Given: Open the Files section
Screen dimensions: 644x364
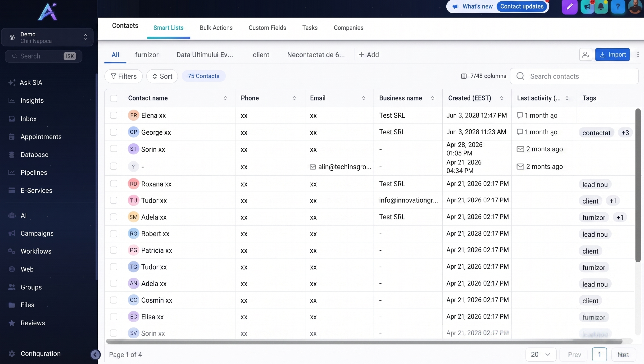Looking at the screenshot, I should click(x=21, y=305).
